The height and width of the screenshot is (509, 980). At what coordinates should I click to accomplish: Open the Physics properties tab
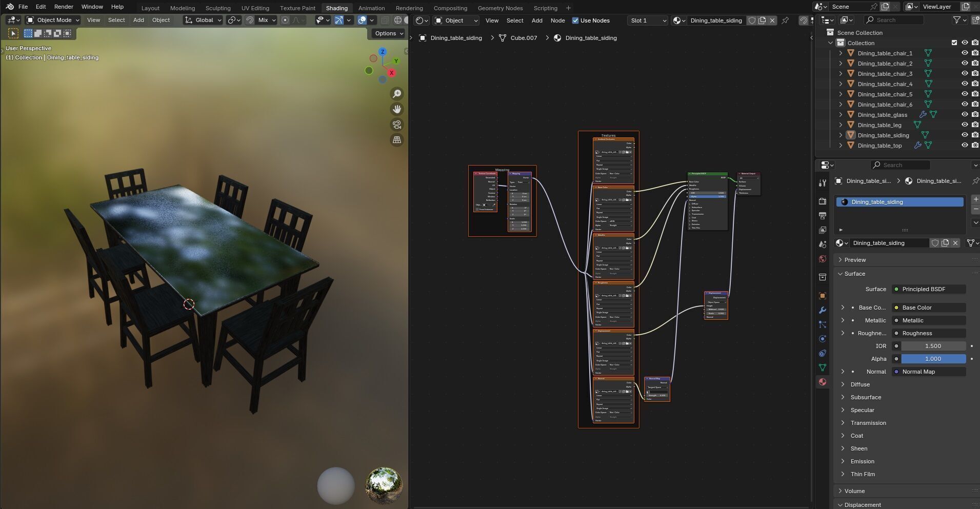(x=823, y=339)
